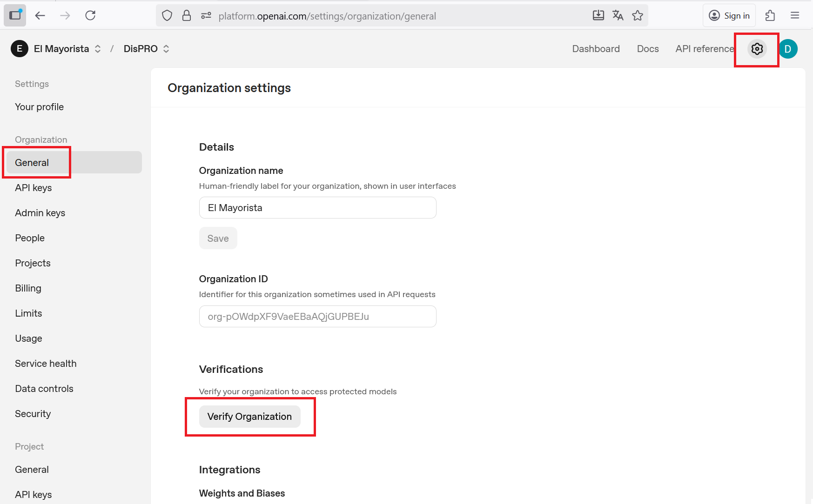Bookmark this page with the star icon
The width and height of the screenshot is (813, 504).
[638, 16]
